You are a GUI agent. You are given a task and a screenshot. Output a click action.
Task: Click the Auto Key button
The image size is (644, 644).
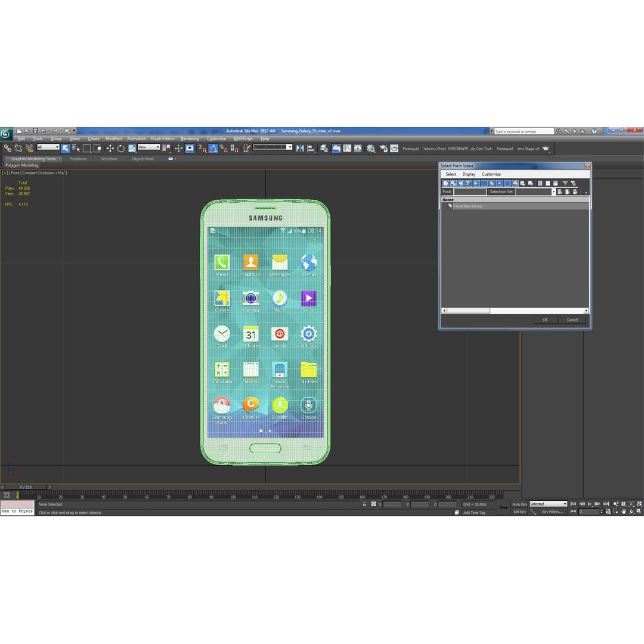click(519, 504)
